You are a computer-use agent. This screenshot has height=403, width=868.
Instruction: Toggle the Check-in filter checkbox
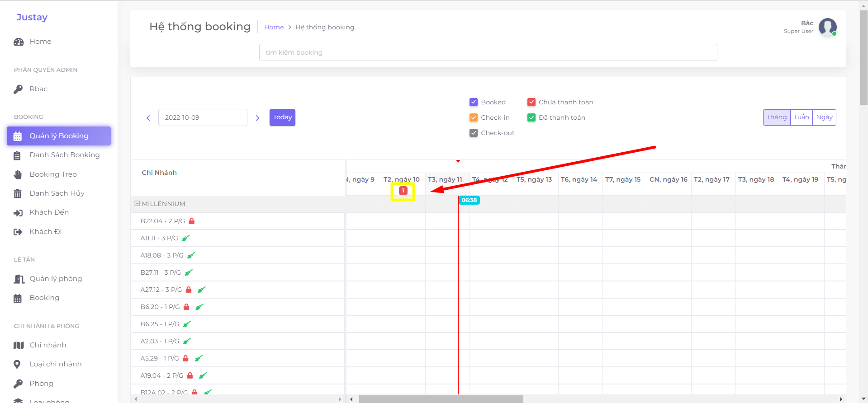[x=474, y=117]
